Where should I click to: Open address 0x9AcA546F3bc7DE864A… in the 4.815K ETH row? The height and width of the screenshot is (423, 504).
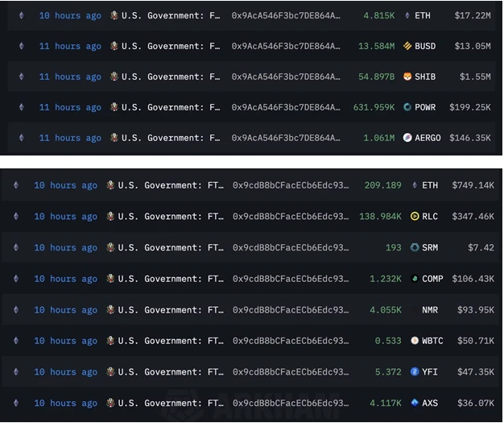click(286, 15)
